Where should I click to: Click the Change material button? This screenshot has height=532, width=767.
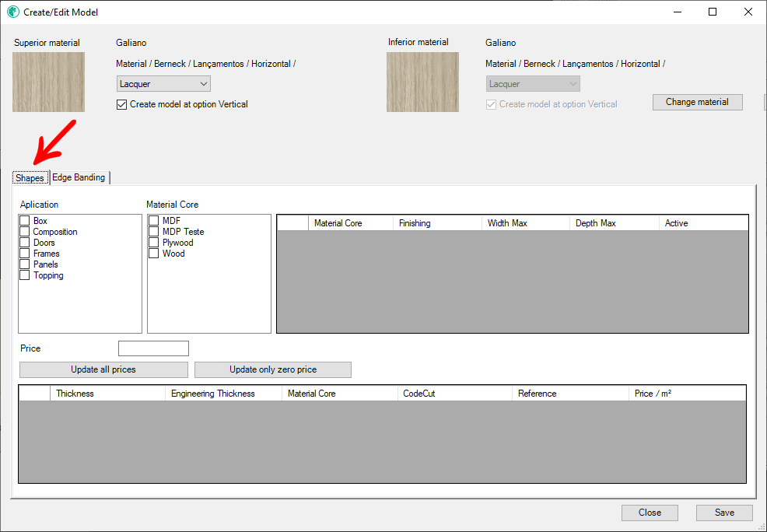(x=697, y=102)
